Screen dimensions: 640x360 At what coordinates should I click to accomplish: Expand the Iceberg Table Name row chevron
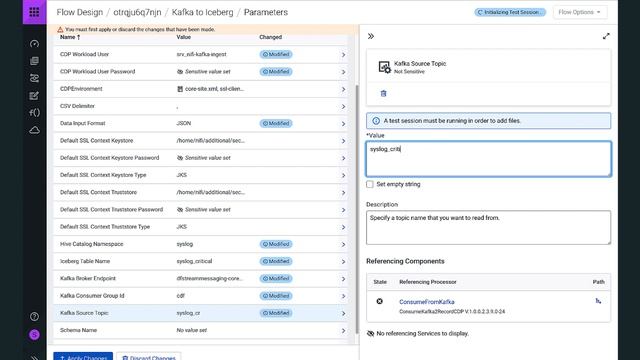[343, 262]
